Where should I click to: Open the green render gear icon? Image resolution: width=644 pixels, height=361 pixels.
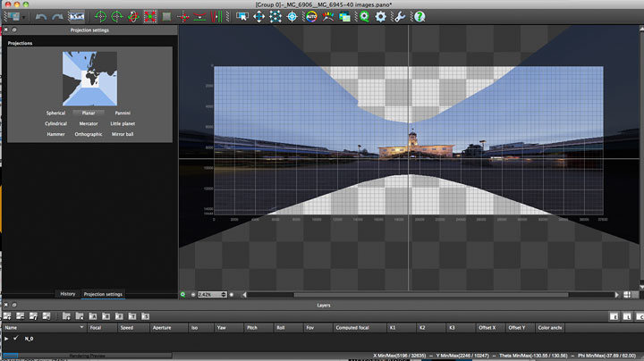point(364,17)
